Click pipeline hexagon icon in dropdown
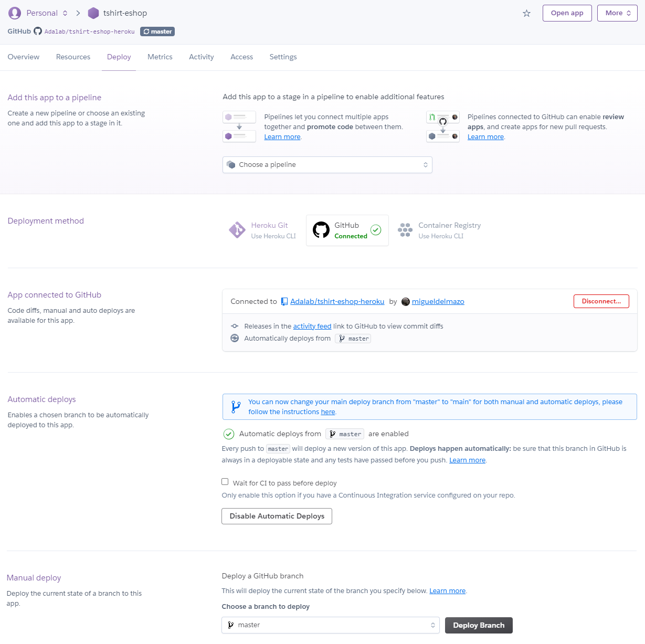This screenshot has height=644, width=645. [x=231, y=165]
